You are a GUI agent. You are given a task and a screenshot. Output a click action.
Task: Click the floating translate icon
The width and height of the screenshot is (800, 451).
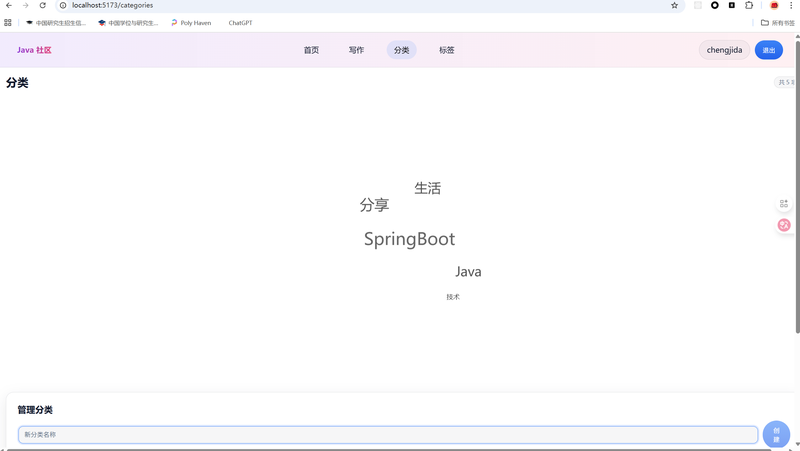784,225
